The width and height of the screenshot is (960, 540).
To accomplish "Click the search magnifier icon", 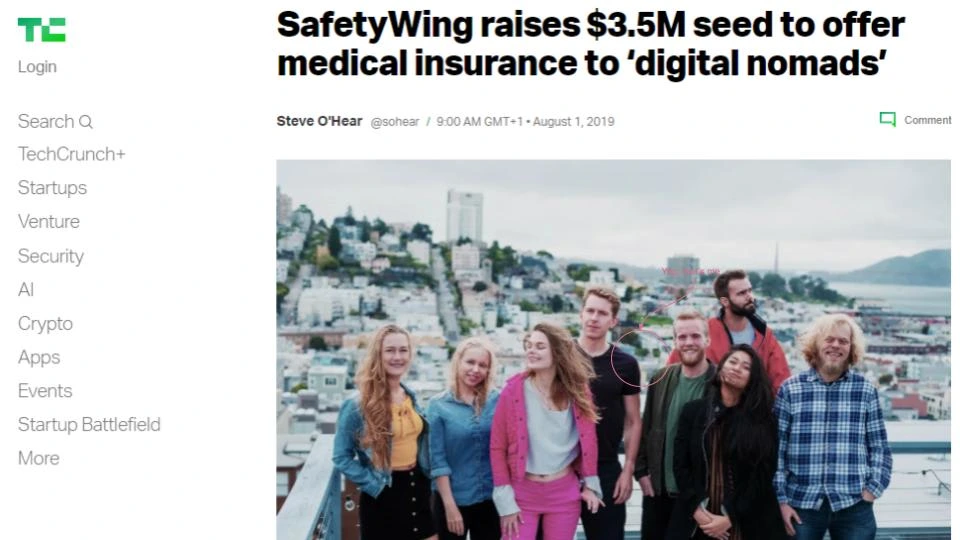I will pyautogui.click(x=86, y=122).
